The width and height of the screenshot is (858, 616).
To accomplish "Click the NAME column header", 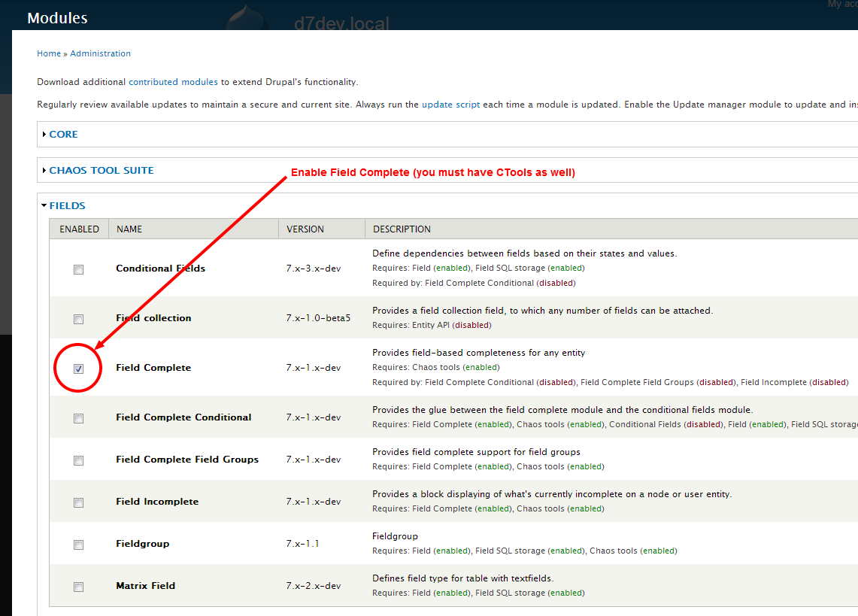I will pyautogui.click(x=129, y=229).
